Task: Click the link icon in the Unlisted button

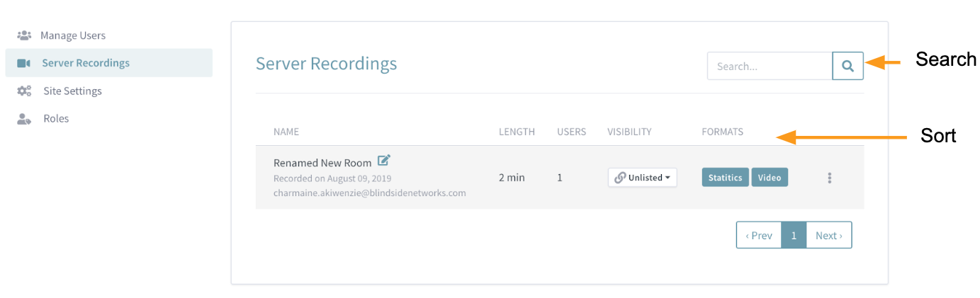Action: 620,178
